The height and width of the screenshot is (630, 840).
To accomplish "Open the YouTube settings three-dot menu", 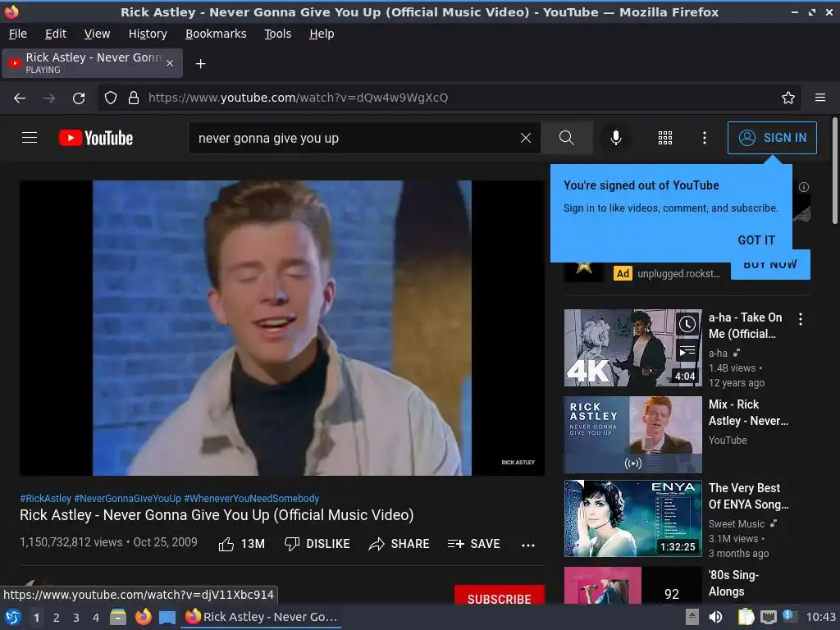I will pos(705,138).
